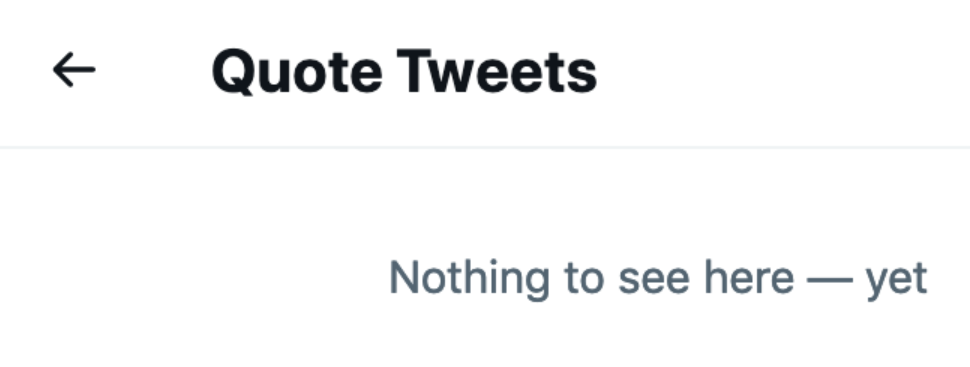Click the Nothing to see here message

(658, 279)
